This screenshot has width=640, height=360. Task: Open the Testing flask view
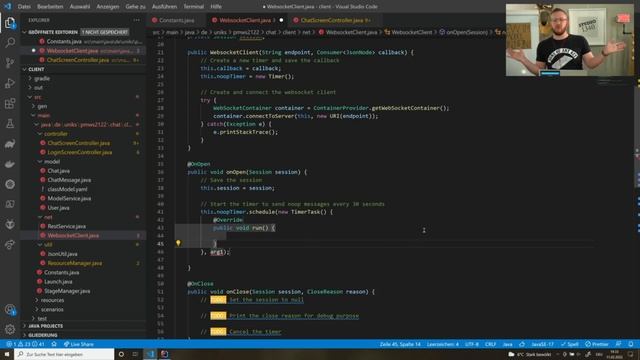click(x=10, y=123)
